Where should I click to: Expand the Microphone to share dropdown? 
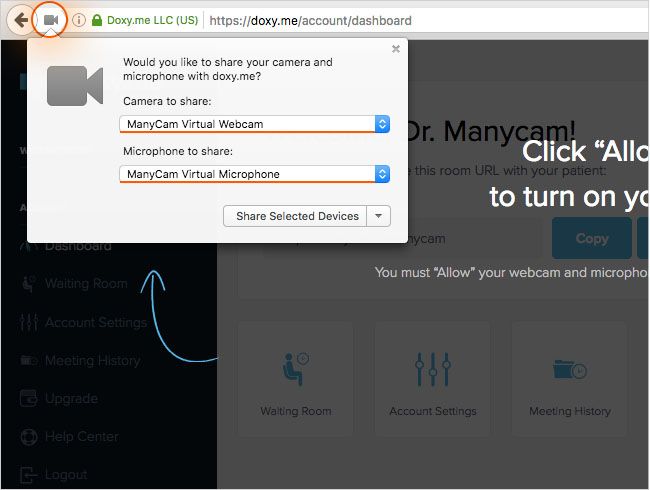pos(381,174)
